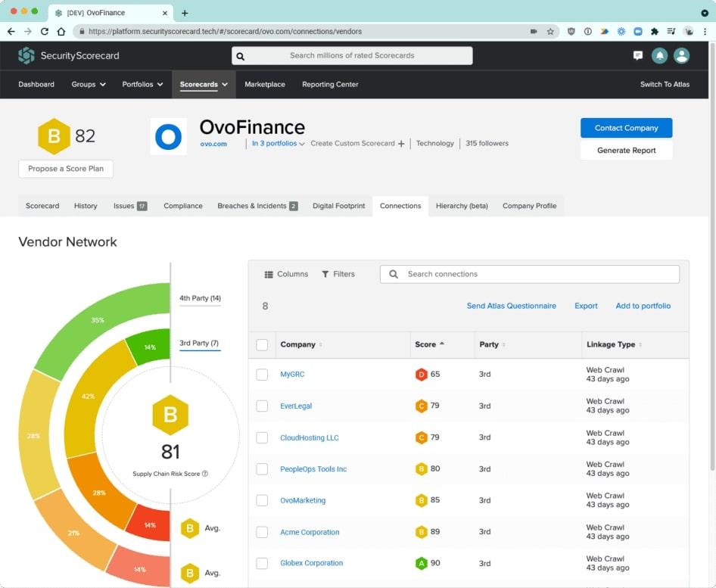Open the Columns grid icon
716x588 pixels.
269,275
